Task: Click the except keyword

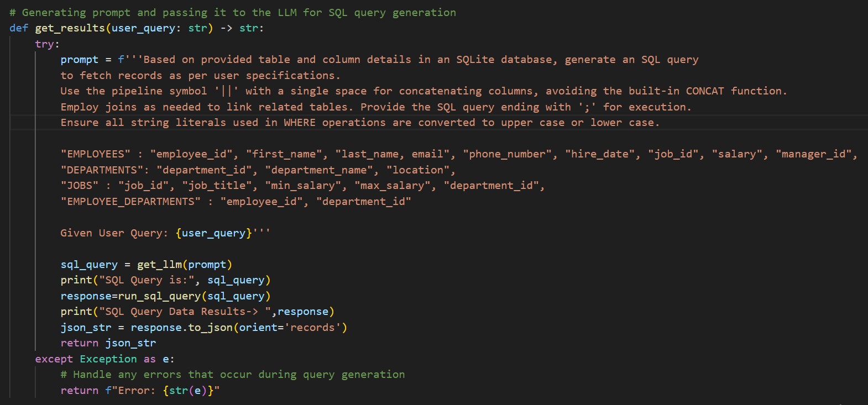Action: coord(54,359)
